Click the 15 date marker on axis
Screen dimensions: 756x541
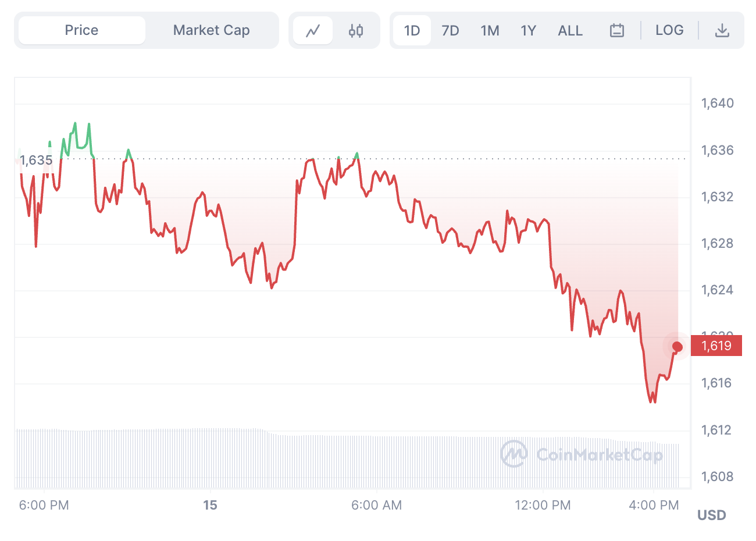point(210,505)
